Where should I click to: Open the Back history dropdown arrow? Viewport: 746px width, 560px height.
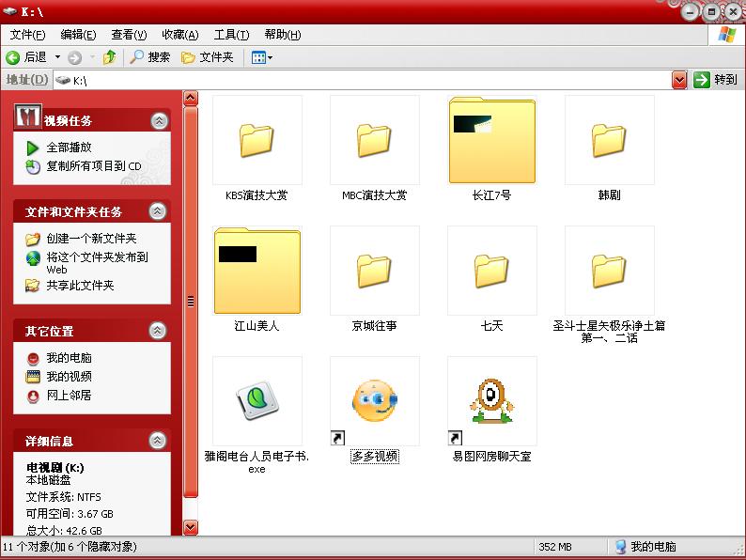point(57,57)
